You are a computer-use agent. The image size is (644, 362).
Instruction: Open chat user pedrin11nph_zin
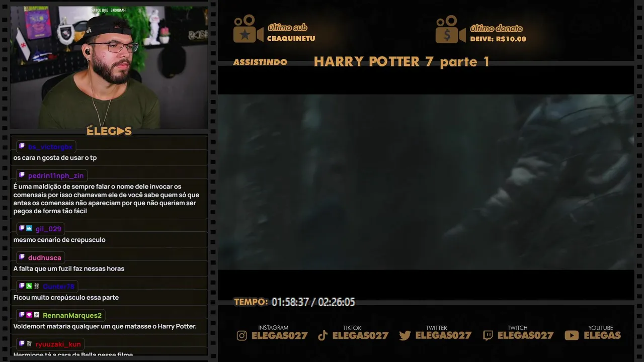pos(56,175)
